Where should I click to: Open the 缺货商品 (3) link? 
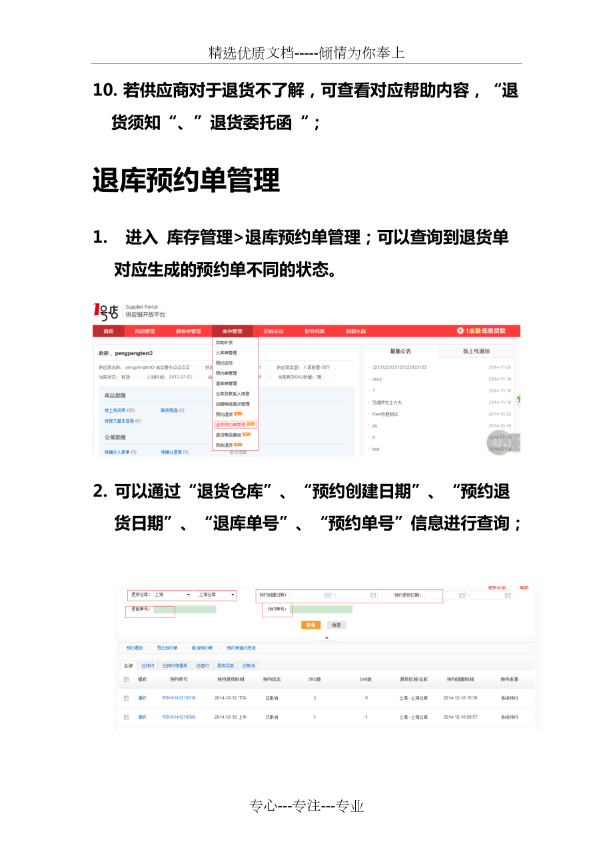pos(173,411)
